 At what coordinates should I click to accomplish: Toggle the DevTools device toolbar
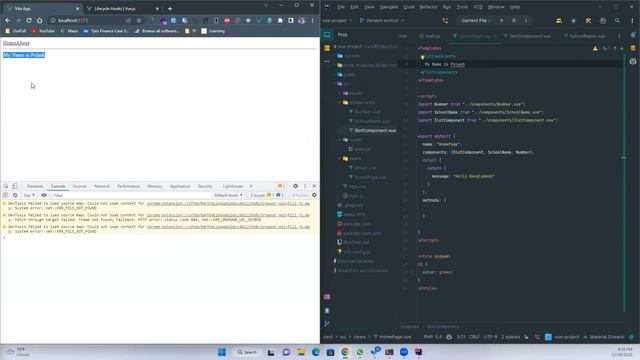pyautogui.click(x=15, y=186)
